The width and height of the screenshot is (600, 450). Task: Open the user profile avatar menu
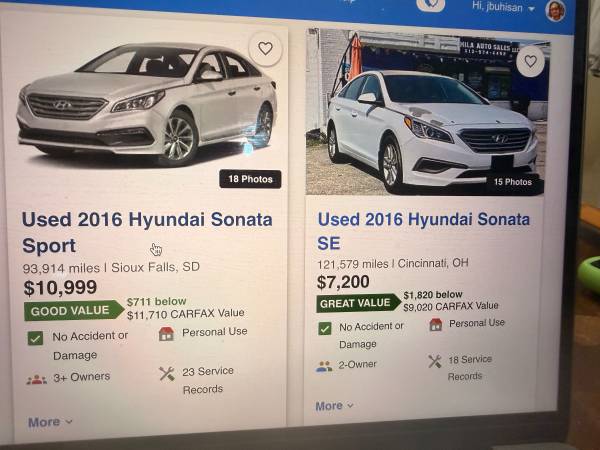pos(555,10)
